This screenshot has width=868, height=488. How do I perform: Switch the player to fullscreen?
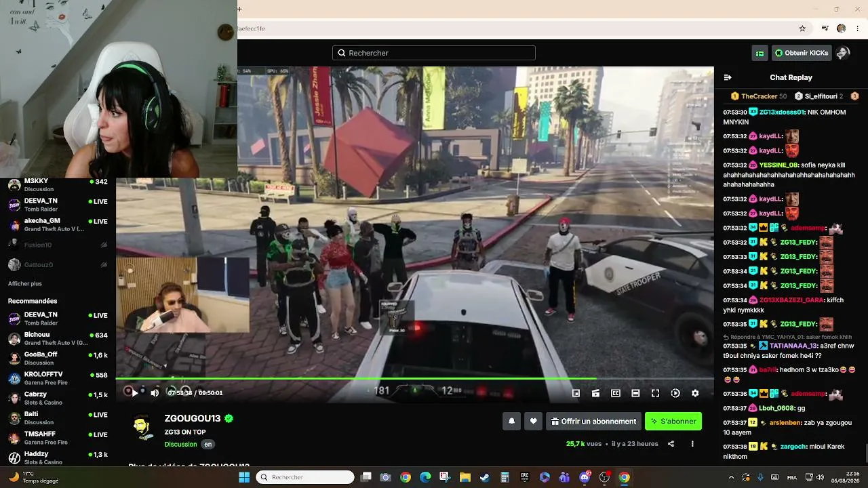655,393
